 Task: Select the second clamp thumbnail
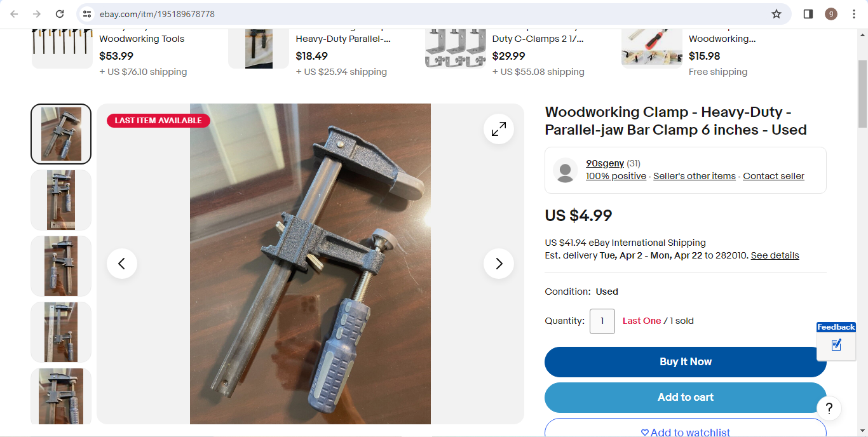click(61, 200)
